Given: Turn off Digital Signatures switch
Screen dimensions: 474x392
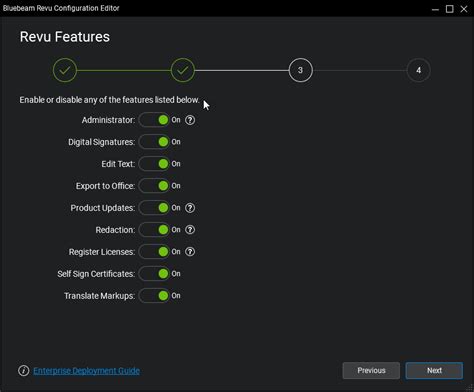Looking at the screenshot, I should pos(154,142).
